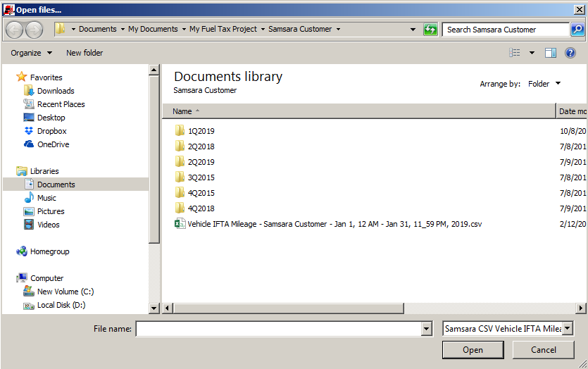Viewport: 588px width, 369px height.
Task: Expand the arrow after Samsara Customer breadcrumb
Action: [338, 30]
